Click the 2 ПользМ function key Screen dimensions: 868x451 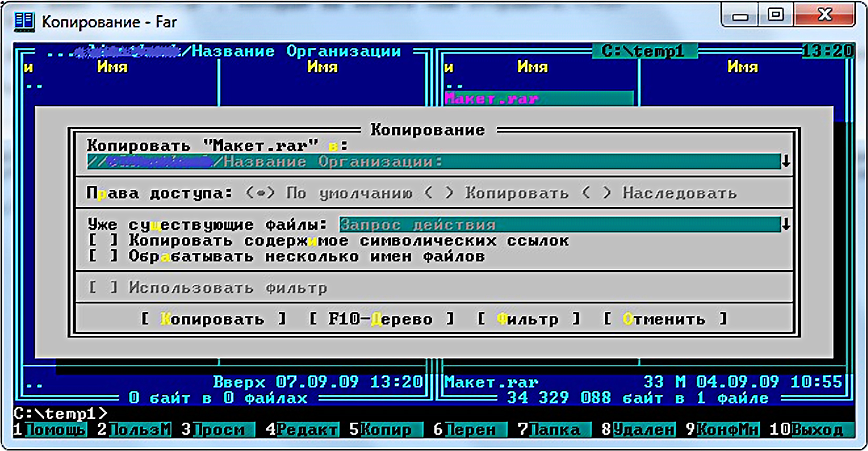click(134, 429)
